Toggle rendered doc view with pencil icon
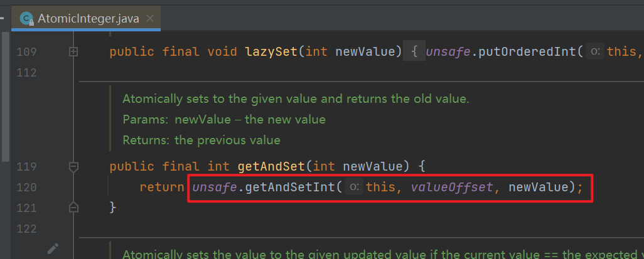This screenshot has height=259, width=644. pyautogui.click(x=53, y=249)
